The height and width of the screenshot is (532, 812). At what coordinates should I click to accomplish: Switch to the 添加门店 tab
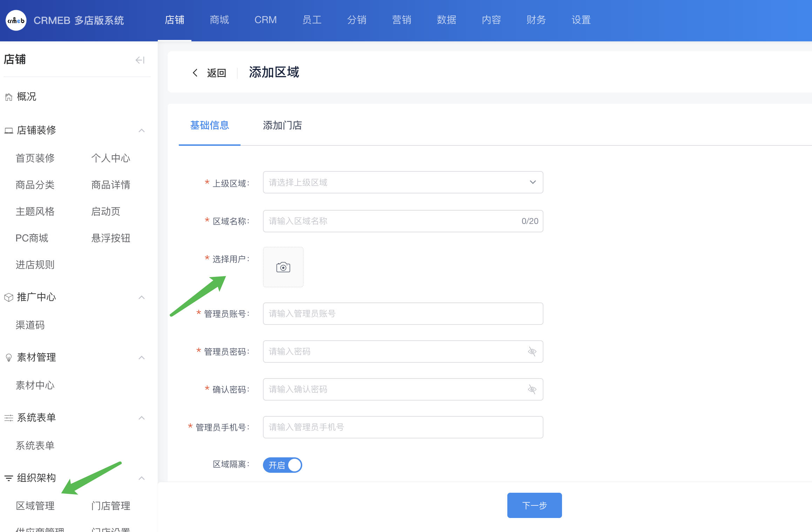point(282,125)
